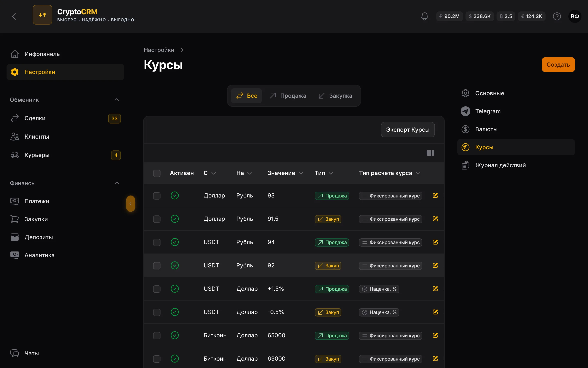Image resolution: width=588 pixels, height=368 pixels.
Task: Check the Биткоин 63000 row checkbox
Action: pos(157,359)
